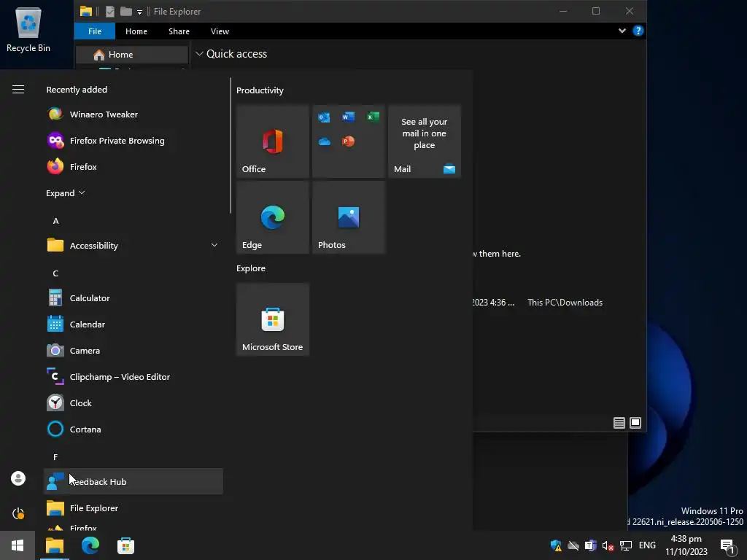The height and width of the screenshot is (560, 747).
Task: Expand the Recently added list
Action: (65, 192)
